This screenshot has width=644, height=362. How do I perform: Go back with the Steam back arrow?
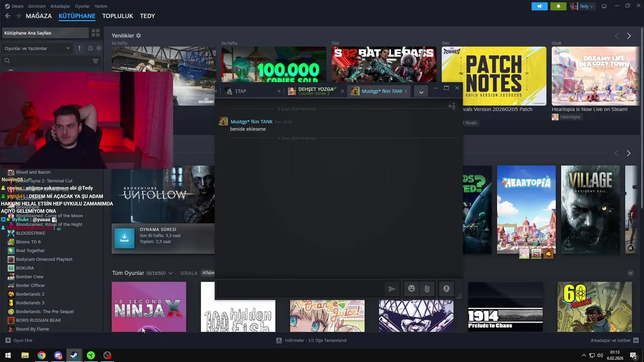tap(8, 16)
